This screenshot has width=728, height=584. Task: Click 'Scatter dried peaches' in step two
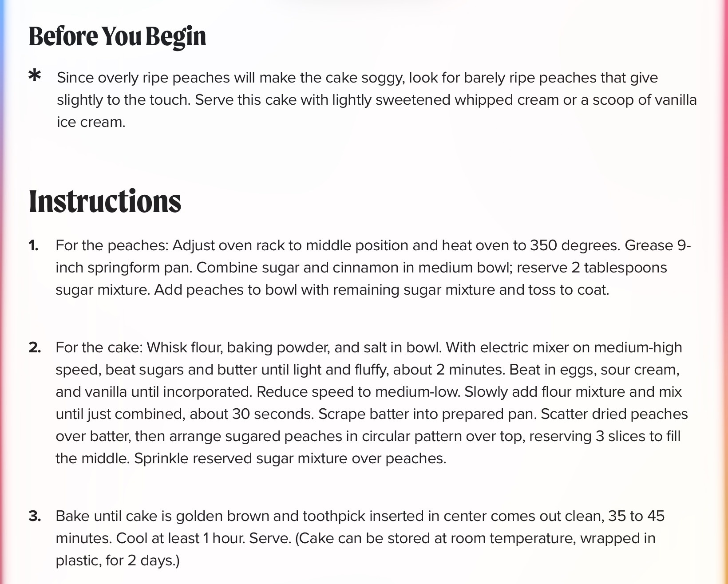pos(614,414)
